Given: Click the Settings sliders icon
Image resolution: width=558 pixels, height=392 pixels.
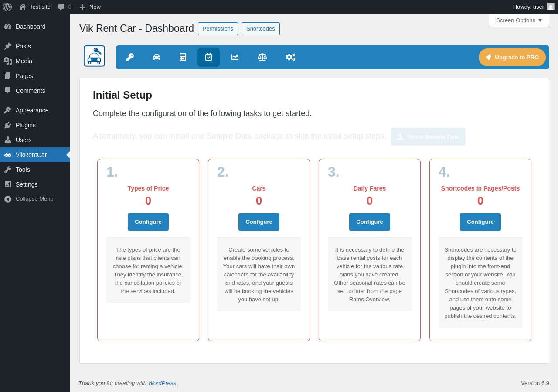Looking at the screenshot, I should 8,184.
